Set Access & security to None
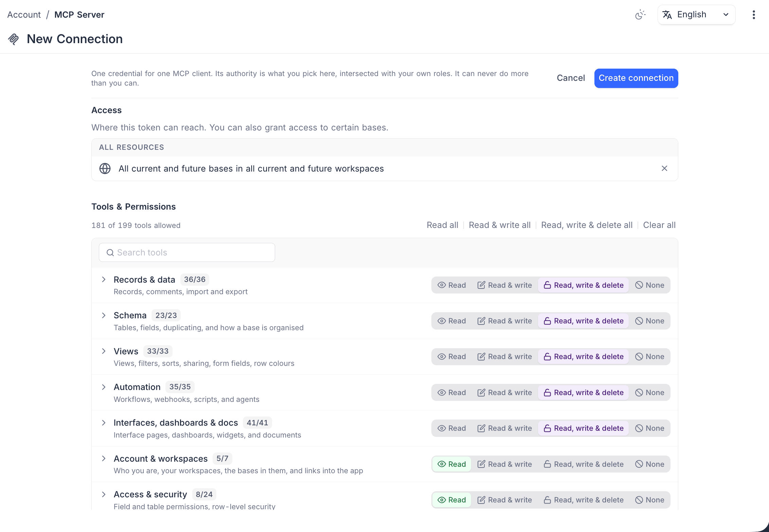The height and width of the screenshot is (532, 769). tap(650, 500)
